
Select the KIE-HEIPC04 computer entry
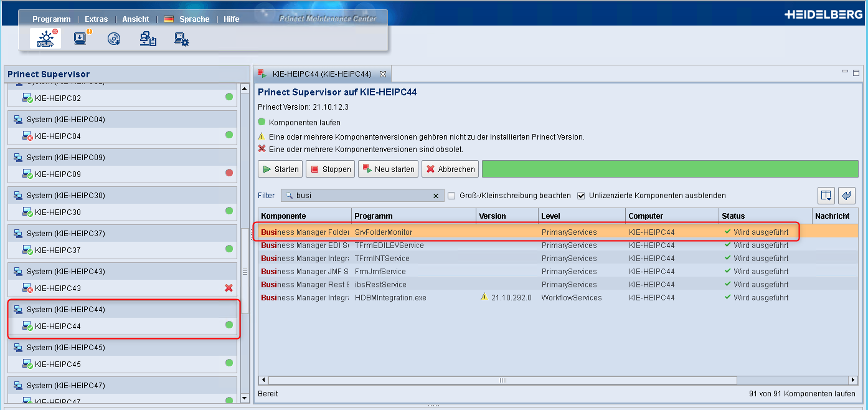coord(122,136)
